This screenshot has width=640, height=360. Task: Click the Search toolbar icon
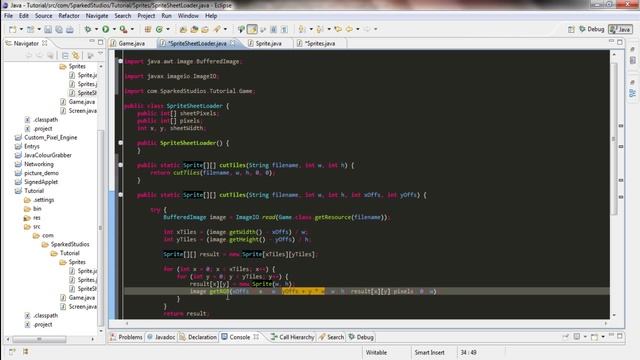coord(217,29)
